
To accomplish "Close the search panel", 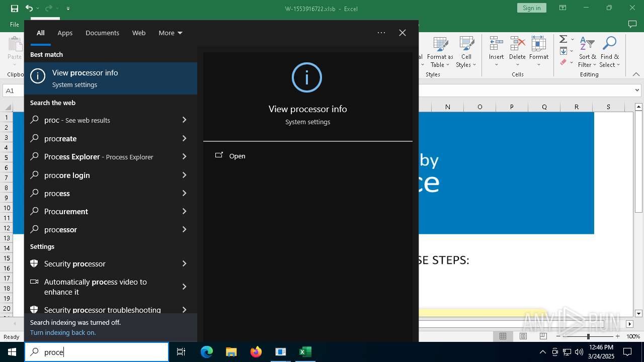I will (403, 33).
